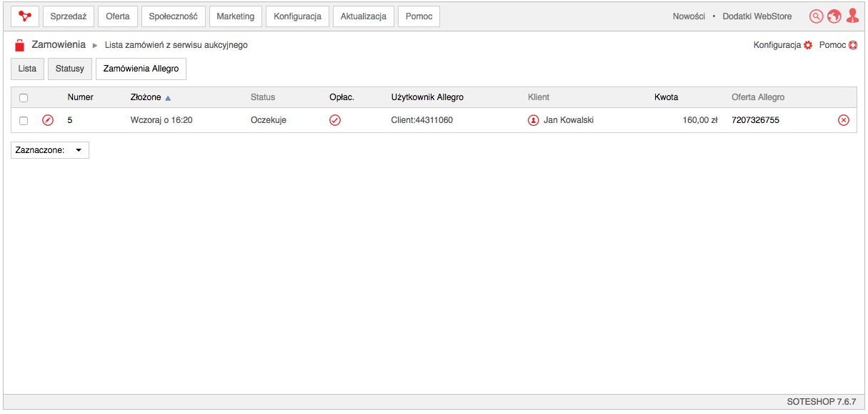Click the Status column header
The width and height of the screenshot is (868, 414).
(x=263, y=97)
